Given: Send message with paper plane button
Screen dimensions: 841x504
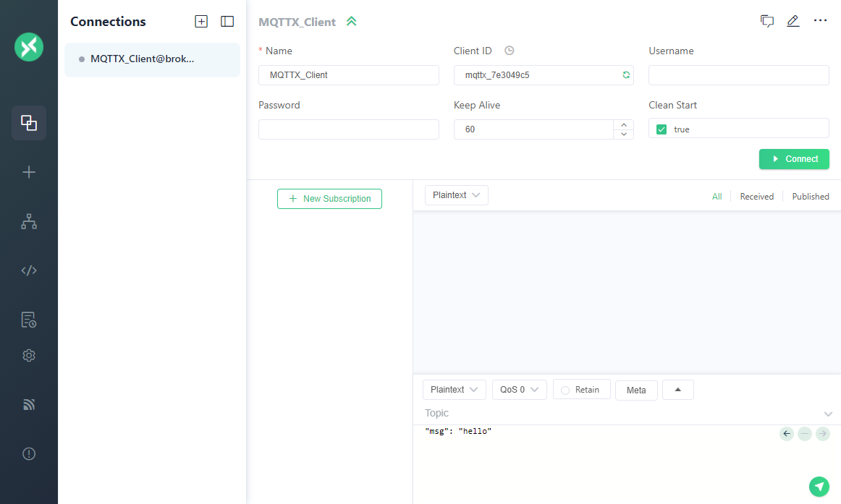Looking at the screenshot, I should (819, 487).
